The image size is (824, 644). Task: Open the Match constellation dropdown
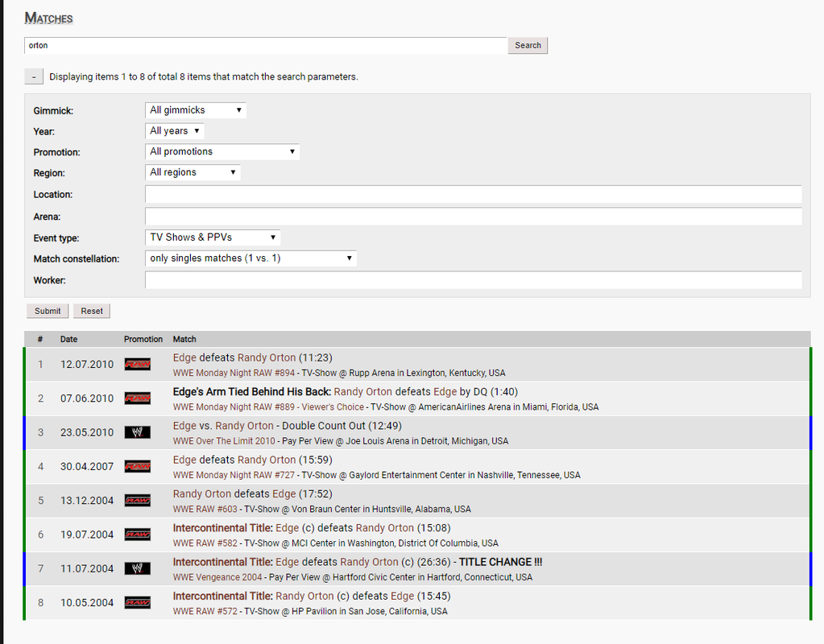(x=251, y=258)
